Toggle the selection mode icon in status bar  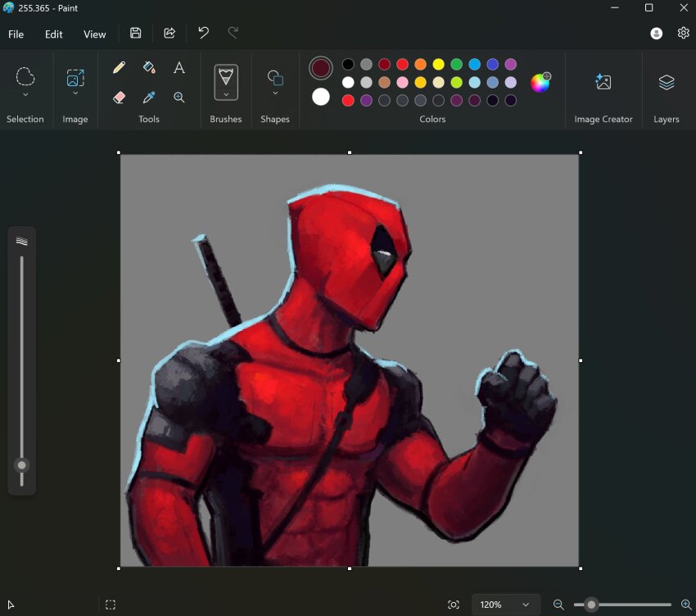point(111,605)
